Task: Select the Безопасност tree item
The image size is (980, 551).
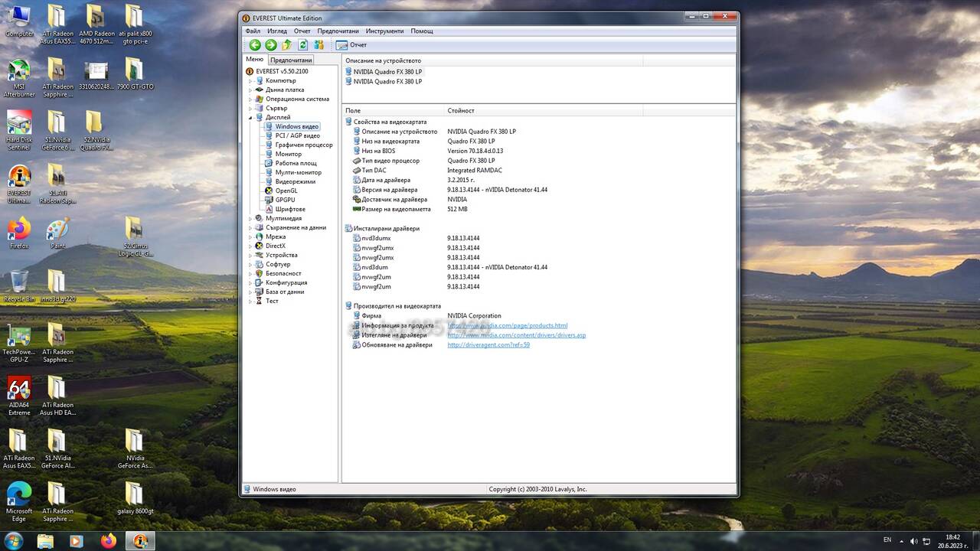Action: [x=283, y=273]
